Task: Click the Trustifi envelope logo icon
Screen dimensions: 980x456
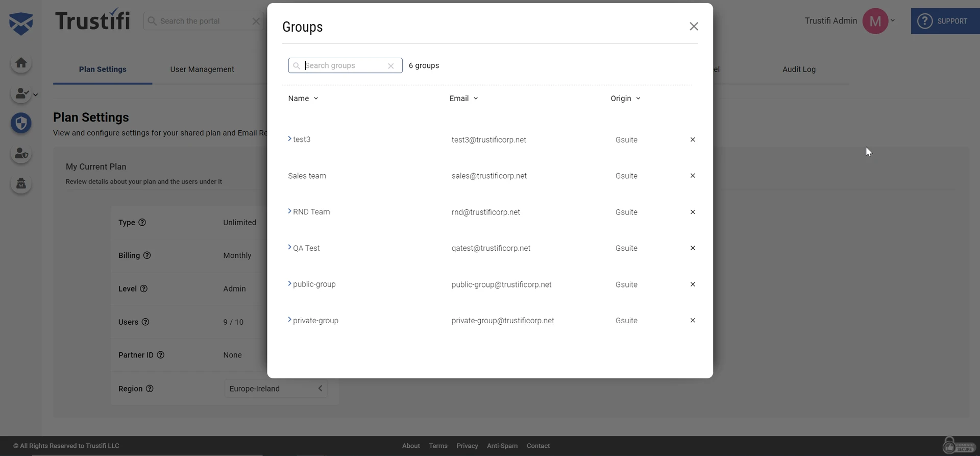Action: pos(21,23)
